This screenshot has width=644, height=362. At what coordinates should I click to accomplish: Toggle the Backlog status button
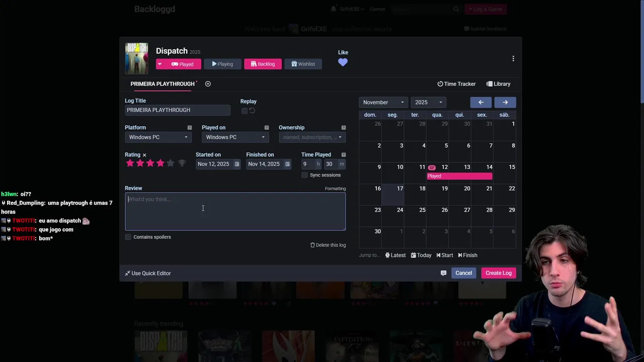point(263,64)
